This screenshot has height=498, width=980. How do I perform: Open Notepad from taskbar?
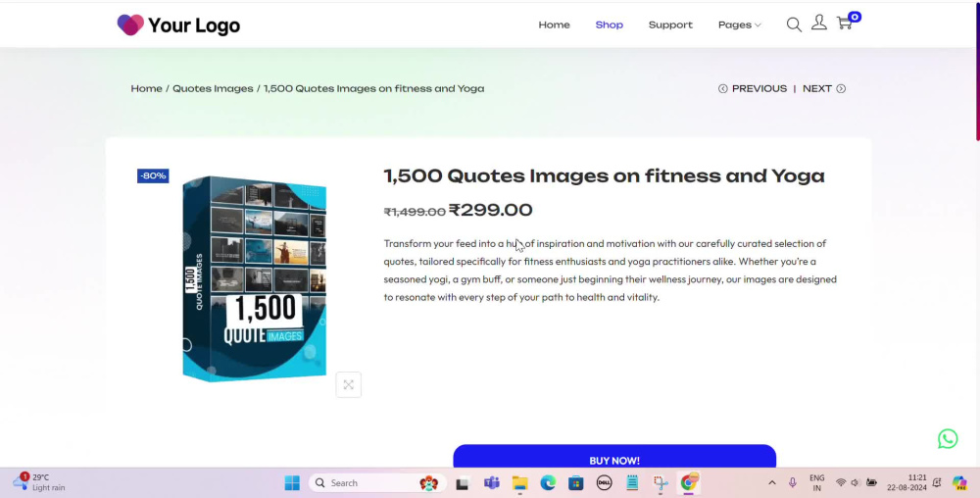pyautogui.click(x=632, y=483)
